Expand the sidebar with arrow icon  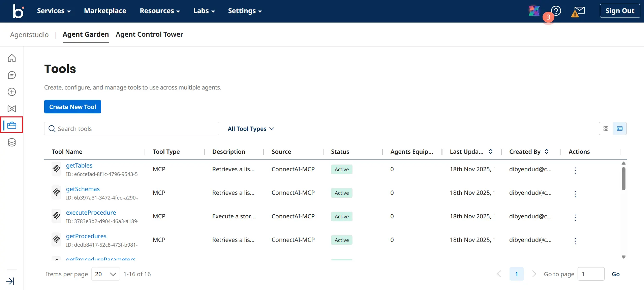(x=10, y=281)
